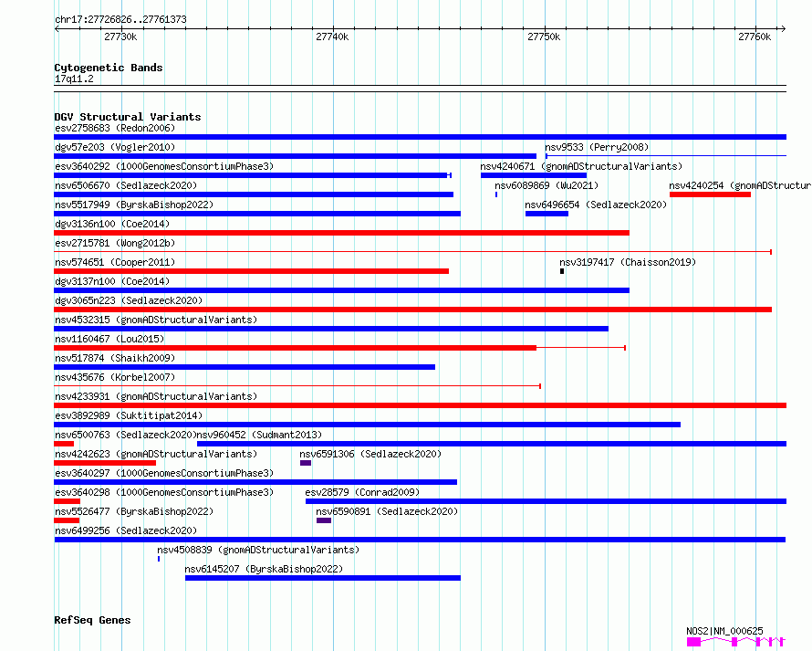Click nsv6499256 (Sedlazeck2020) label

pos(126,530)
